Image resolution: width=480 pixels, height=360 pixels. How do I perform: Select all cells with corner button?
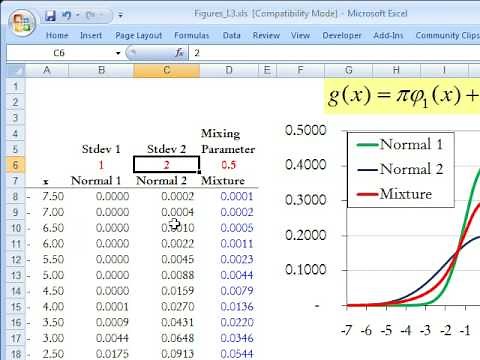coord(16,70)
